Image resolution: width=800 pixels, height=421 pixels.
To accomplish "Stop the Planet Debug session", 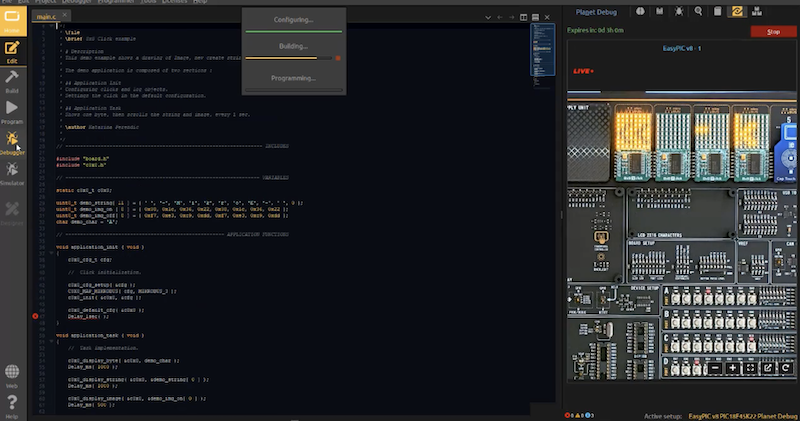I will [773, 32].
